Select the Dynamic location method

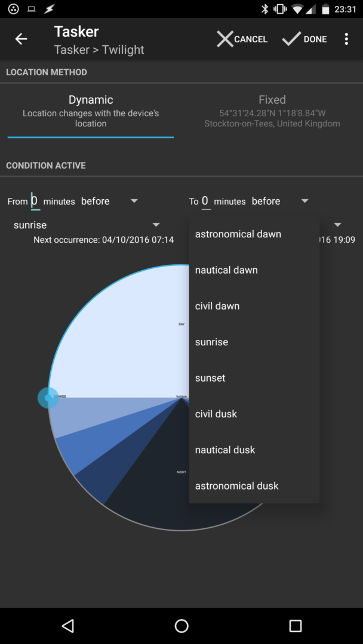coord(91,111)
